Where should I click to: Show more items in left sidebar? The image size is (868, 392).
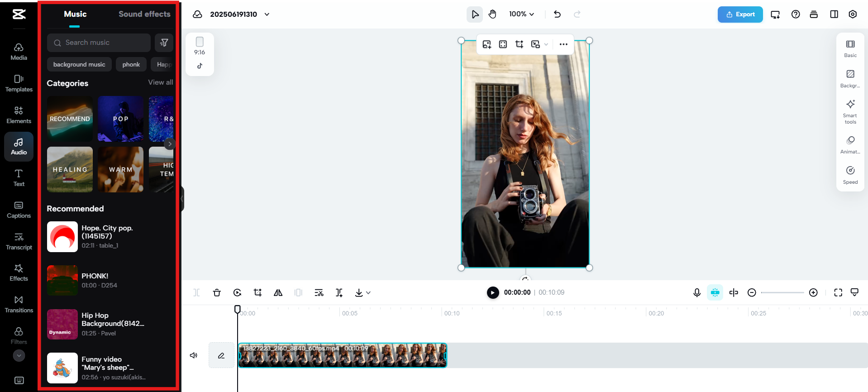coord(19,356)
